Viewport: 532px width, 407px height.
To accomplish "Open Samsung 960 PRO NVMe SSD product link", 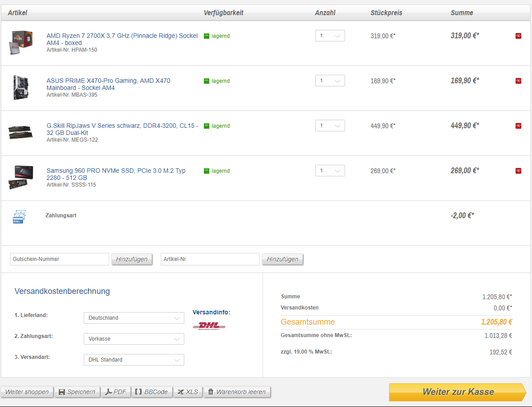I will point(116,174).
